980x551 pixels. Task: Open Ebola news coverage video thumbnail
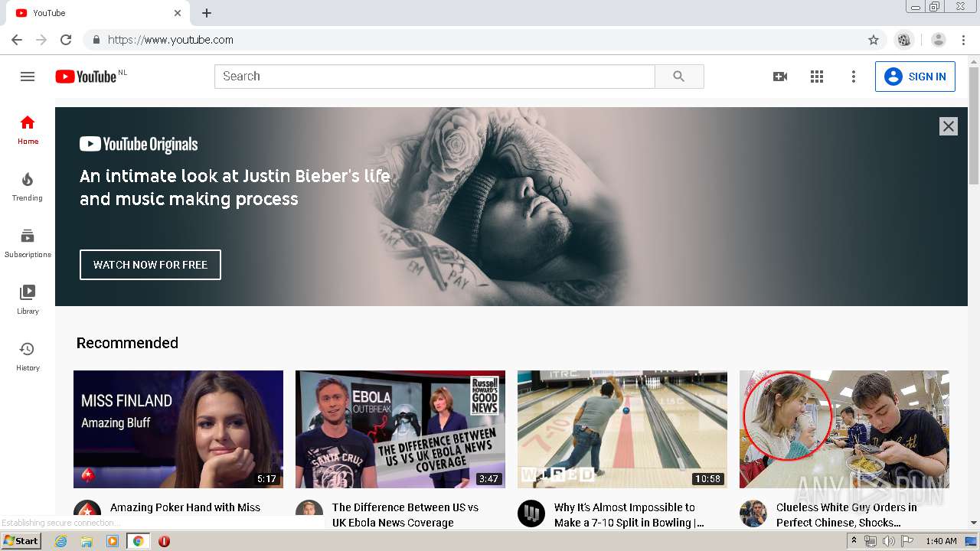(400, 429)
